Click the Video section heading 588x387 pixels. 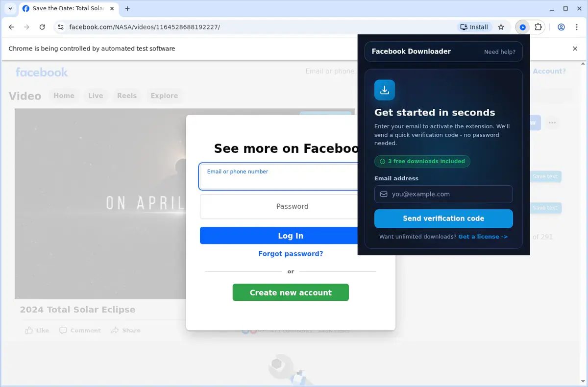pyautogui.click(x=25, y=96)
